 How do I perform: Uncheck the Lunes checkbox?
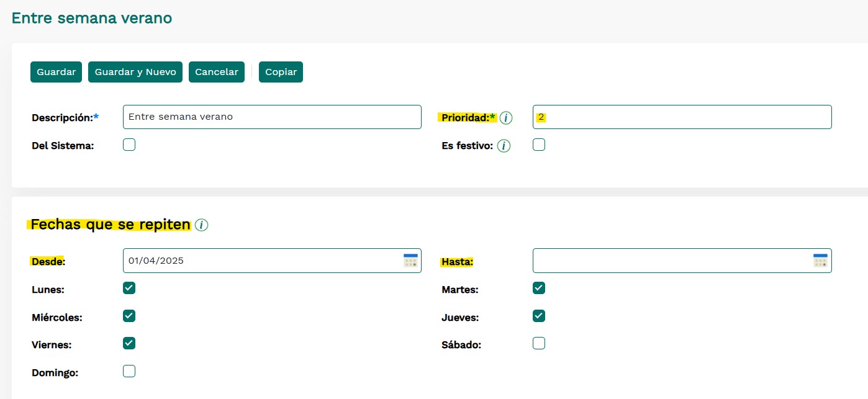tap(129, 288)
